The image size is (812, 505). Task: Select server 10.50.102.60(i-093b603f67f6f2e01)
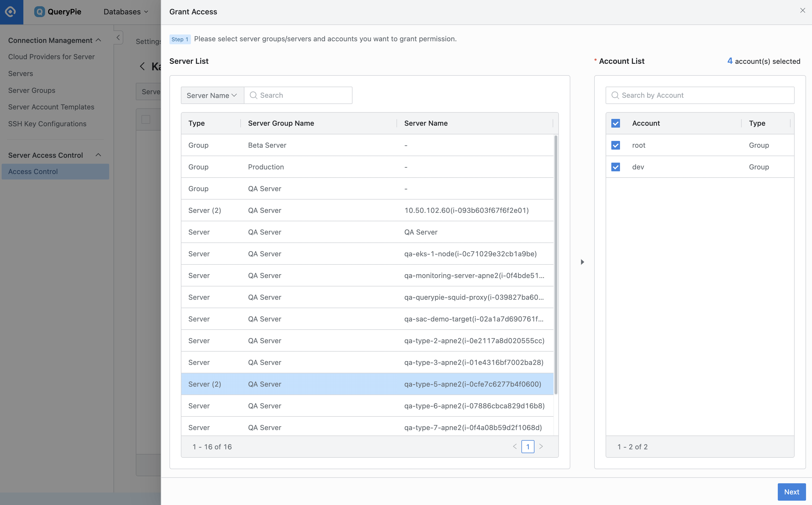point(367,210)
